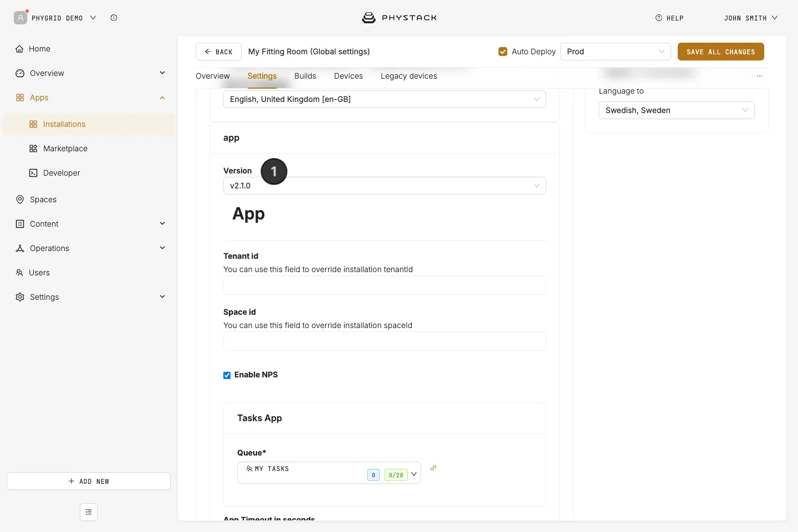798x532 pixels.
Task: Click the Overview gauge icon in sidebar
Action: (x=20, y=73)
